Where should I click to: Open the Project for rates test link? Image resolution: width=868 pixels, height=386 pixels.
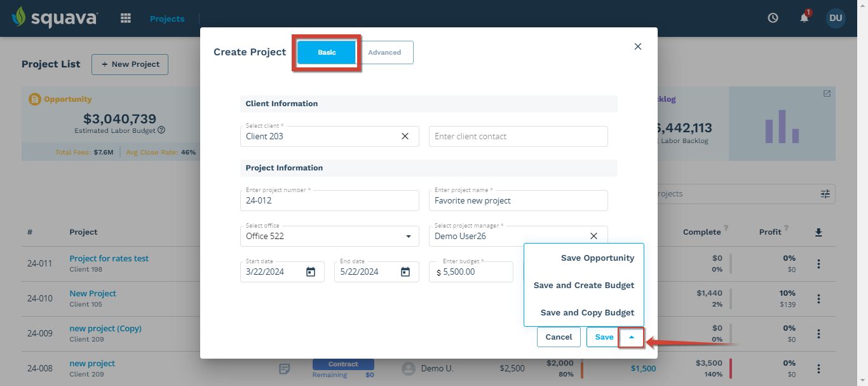tap(109, 258)
